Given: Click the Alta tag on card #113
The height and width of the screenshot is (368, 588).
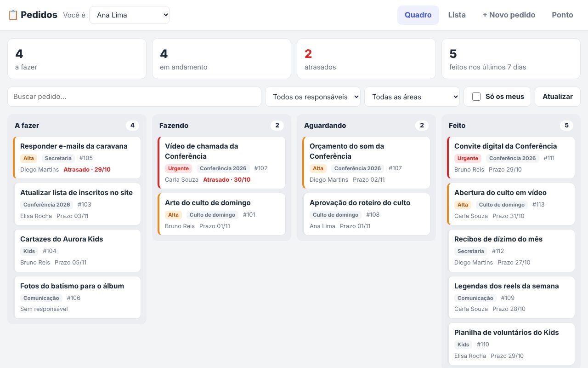Looking at the screenshot, I should coord(463,205).
